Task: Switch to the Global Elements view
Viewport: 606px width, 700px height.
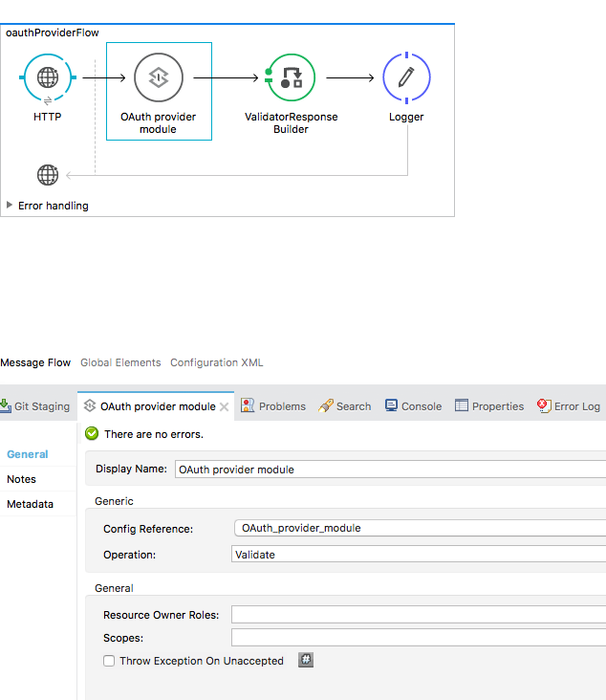Action: [121, 362]
